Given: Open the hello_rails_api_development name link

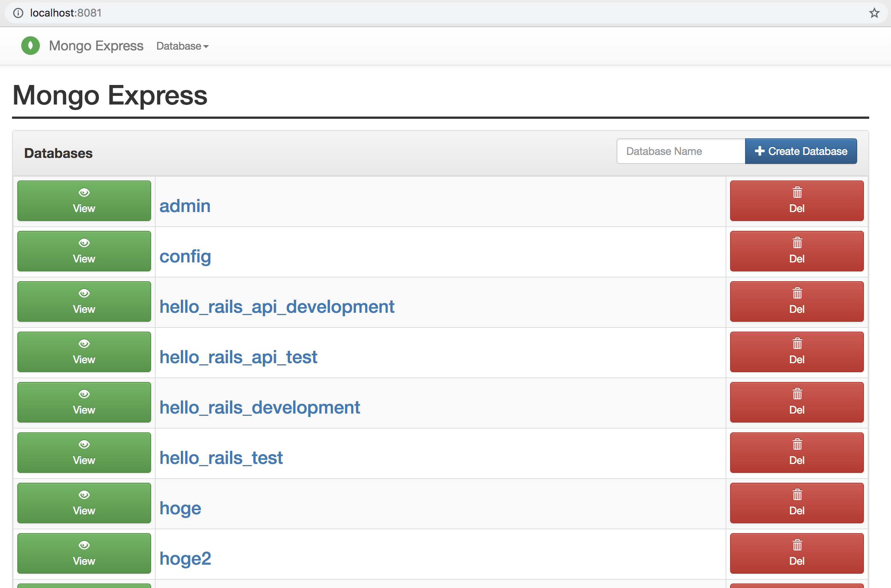Looking at the screenshot, I should [277, 307].
